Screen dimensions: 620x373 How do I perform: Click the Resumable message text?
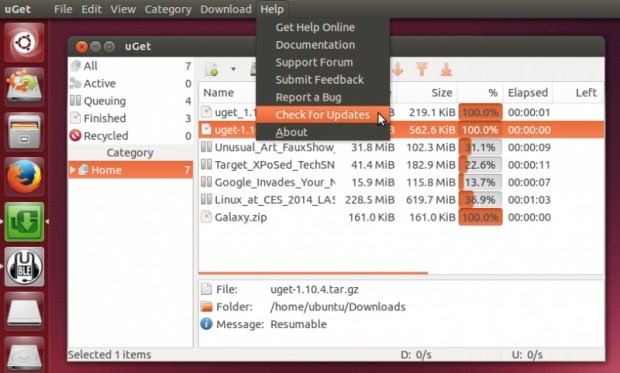(299, 324)
